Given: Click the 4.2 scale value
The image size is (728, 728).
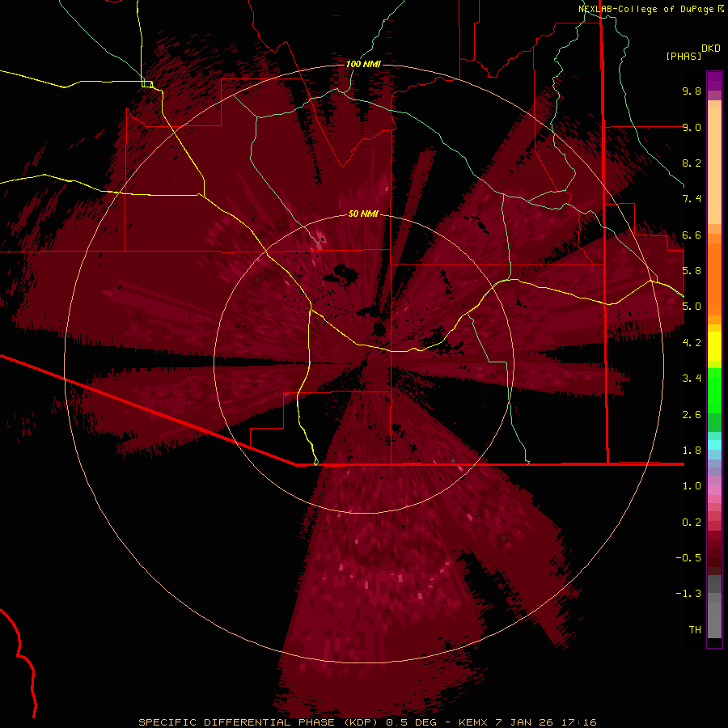Looking at the screenshot, I should pos(692,343).
